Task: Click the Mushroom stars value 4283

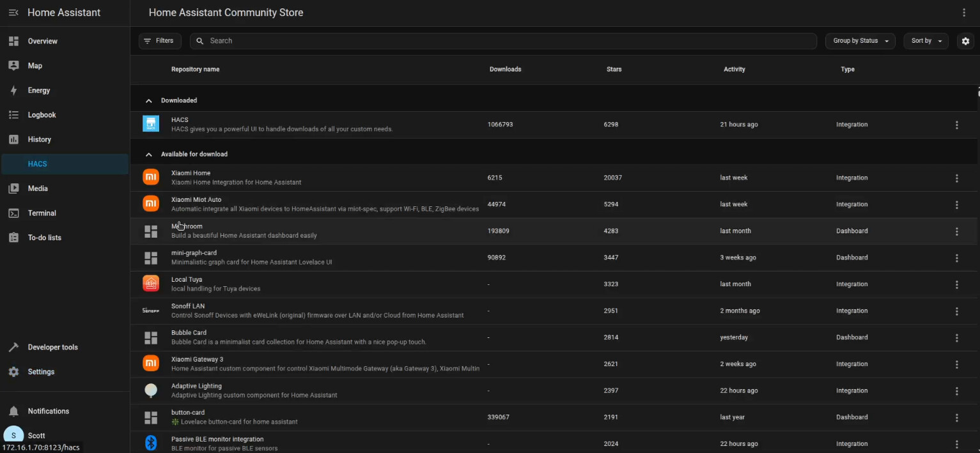Action: coord(611,231)
